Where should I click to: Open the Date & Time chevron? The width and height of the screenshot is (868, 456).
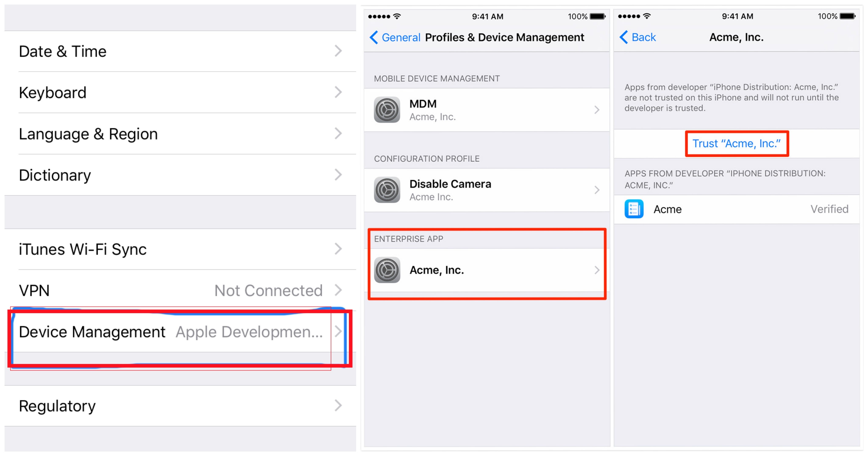338,51
